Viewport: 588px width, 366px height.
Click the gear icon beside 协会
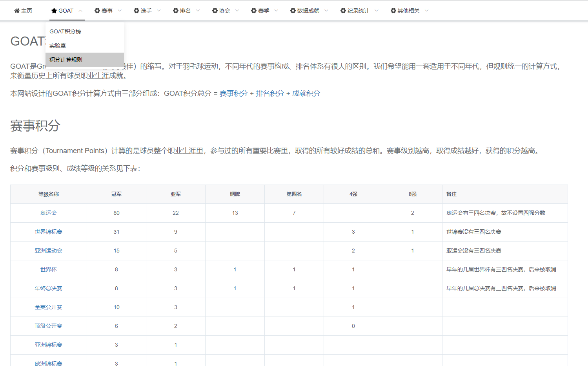click(215, 11)
